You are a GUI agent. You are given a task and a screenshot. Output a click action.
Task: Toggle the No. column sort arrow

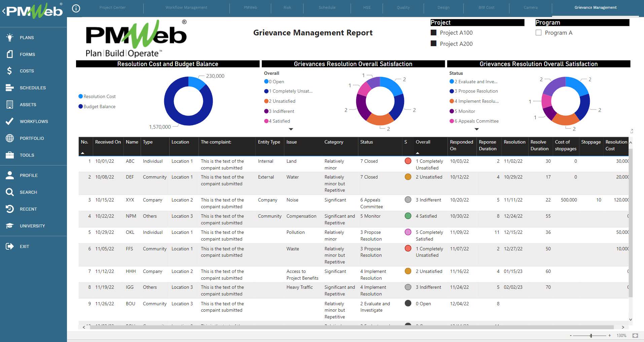click(84, 152)
